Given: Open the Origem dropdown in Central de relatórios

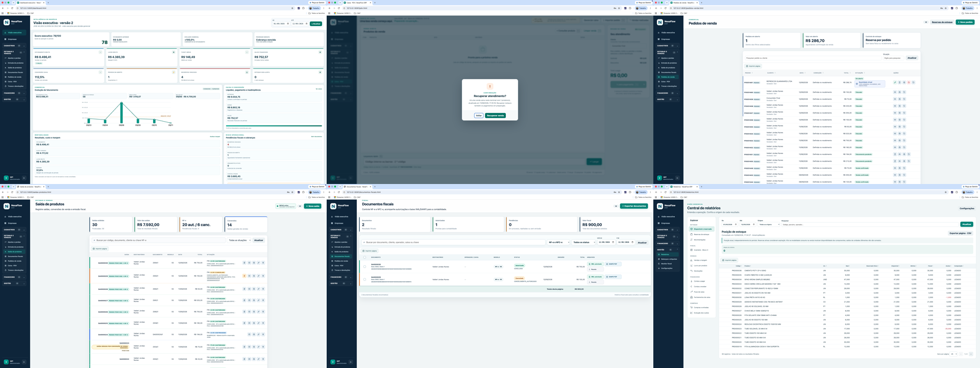Looking at the screenshot, I should point(769,224).
